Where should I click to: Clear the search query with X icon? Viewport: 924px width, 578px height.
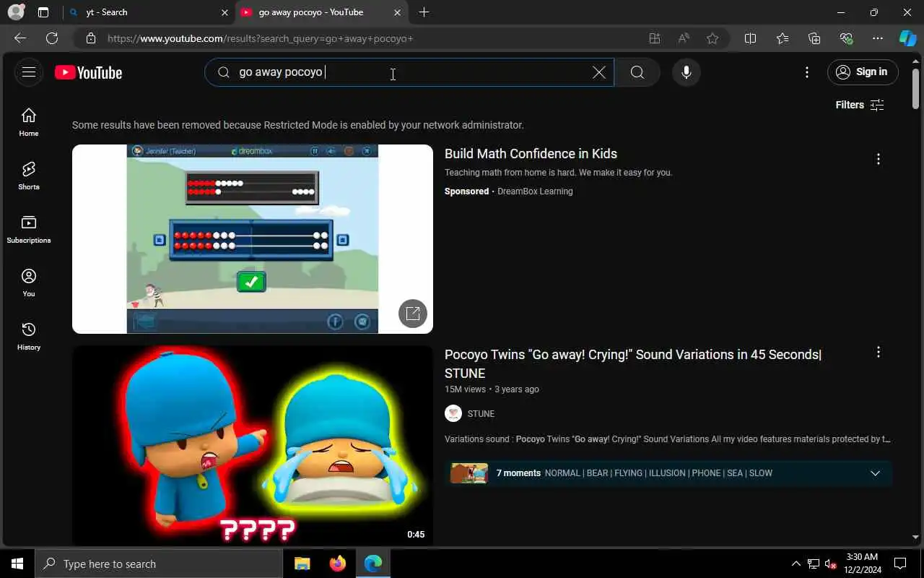point(599,72)
